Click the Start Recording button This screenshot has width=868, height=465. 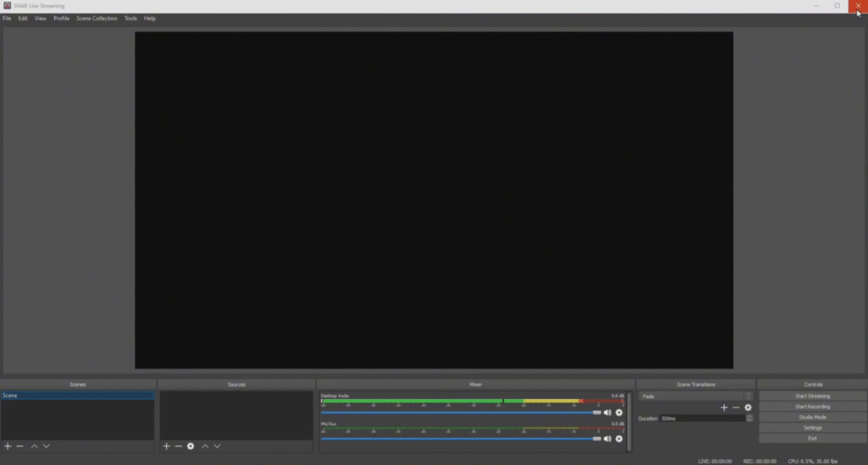(812, 407)
